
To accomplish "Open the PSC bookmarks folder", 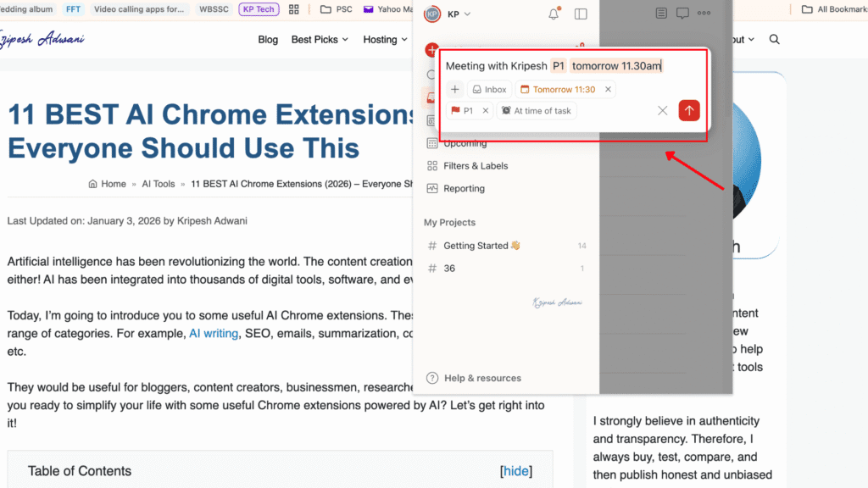I will click(x=337, y=9).
